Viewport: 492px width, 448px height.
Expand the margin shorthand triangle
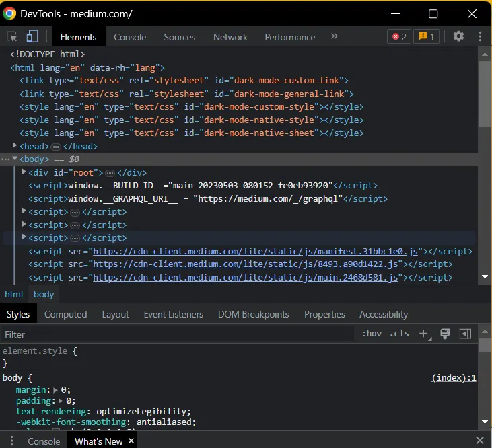click(x=56, y=390)
